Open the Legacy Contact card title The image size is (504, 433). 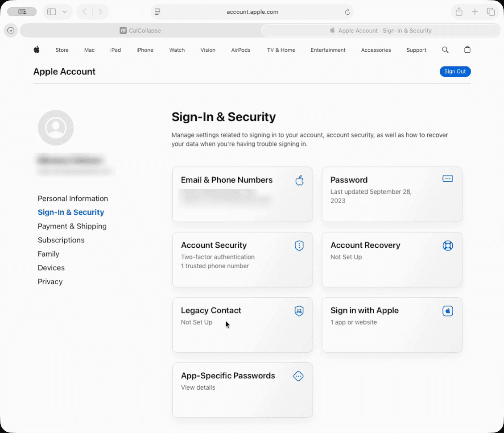click(211, 310)
